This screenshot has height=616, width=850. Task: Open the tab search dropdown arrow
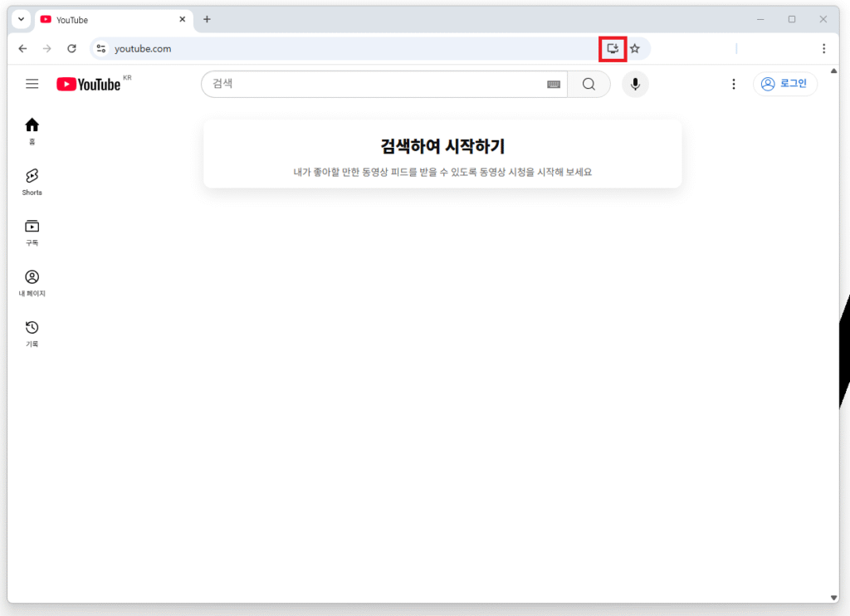[x=21, y=19]
